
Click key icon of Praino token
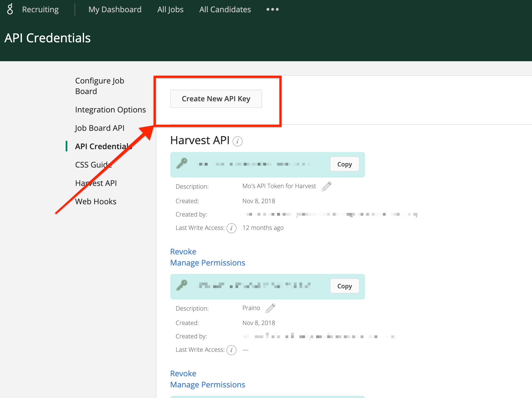pos(182,285)
